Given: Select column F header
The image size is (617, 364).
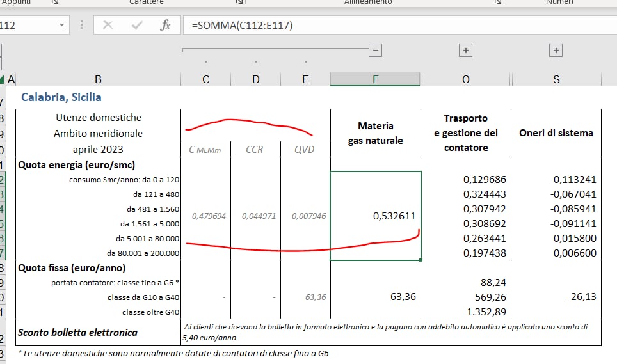Looking at the screenshot, I should click(x=375, y=79).
